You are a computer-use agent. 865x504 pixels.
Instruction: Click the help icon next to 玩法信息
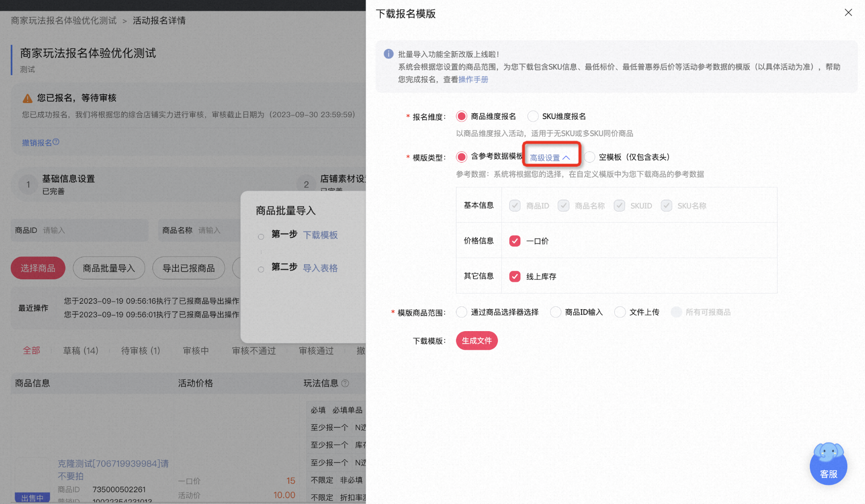click(x=345, y=383)
